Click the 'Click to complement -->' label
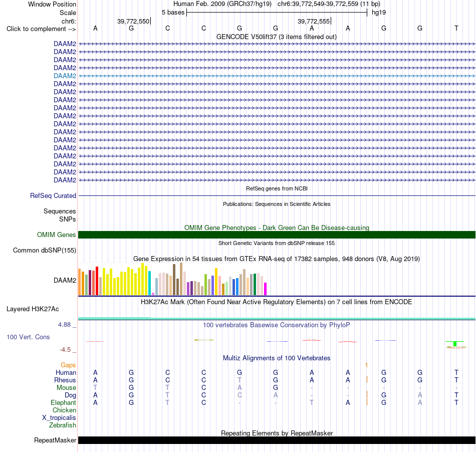Screen dimensions: 476x452 (x=41, y=29)
